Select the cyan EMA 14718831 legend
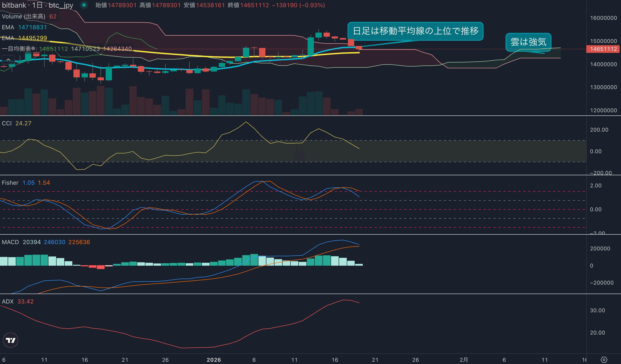The width and height of the screenshot is (621, 364). point(24,27)
